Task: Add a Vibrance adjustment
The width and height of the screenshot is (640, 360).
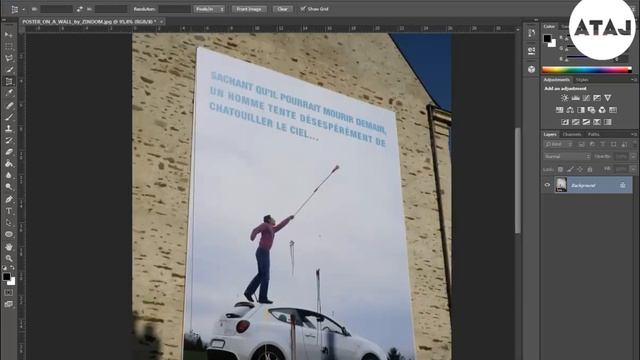Action: click(608, 98)
